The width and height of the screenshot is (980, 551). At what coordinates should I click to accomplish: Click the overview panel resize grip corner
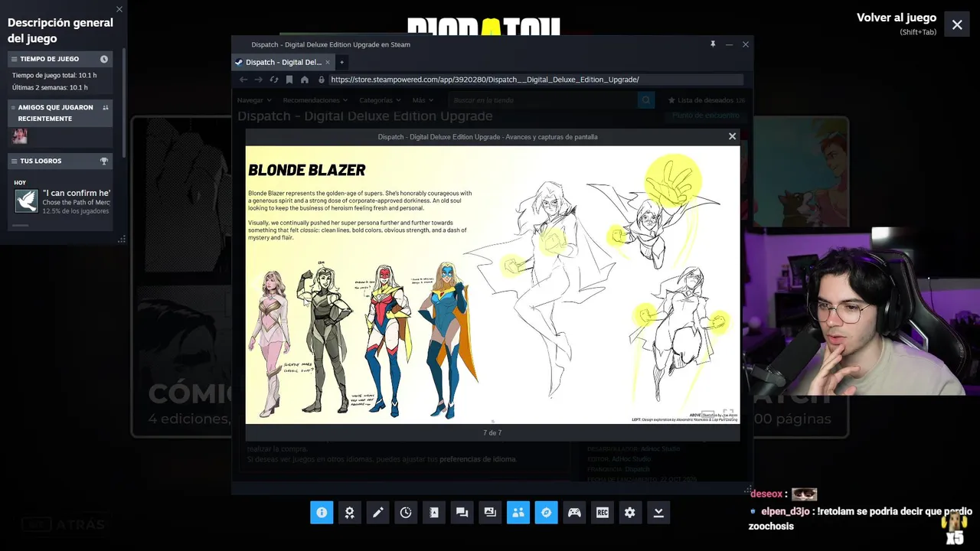coord(121,240)
